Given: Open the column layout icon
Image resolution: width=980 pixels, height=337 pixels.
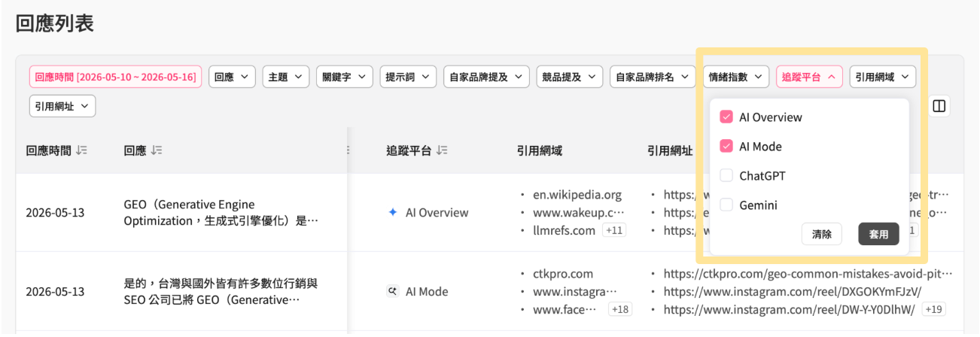Looking at the screenshot, I should tap(939, 107).
